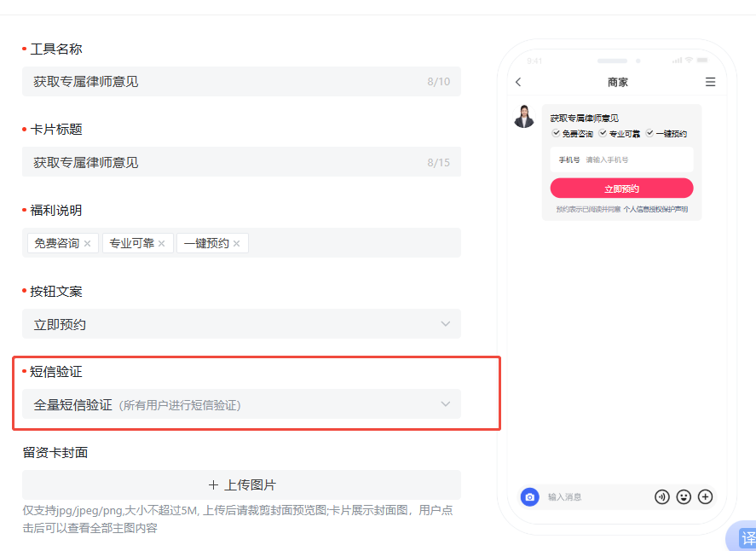Image resolution: width=756 pixels, height=551 pixels.
Task: Select the voice message icon in chat bar
Action: pos(662,496)
